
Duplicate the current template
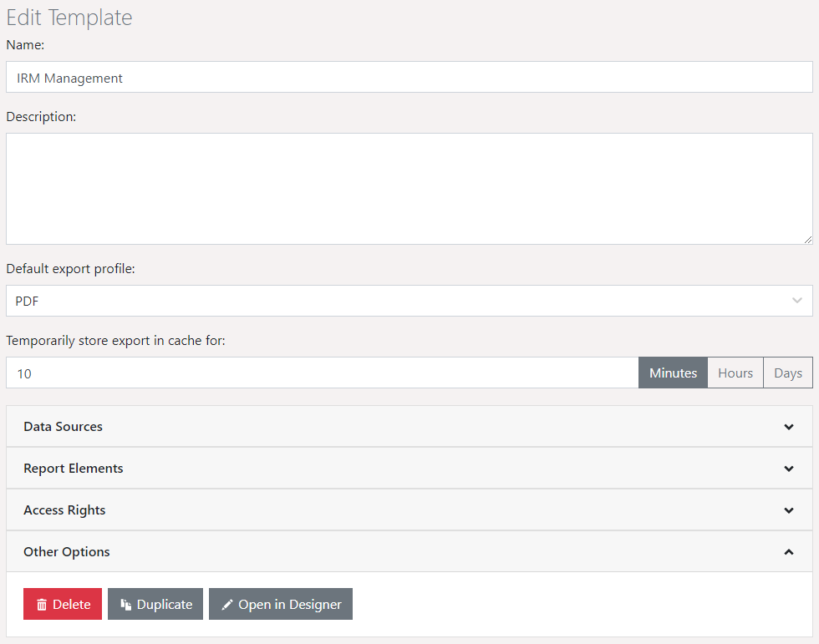point(155,603)
